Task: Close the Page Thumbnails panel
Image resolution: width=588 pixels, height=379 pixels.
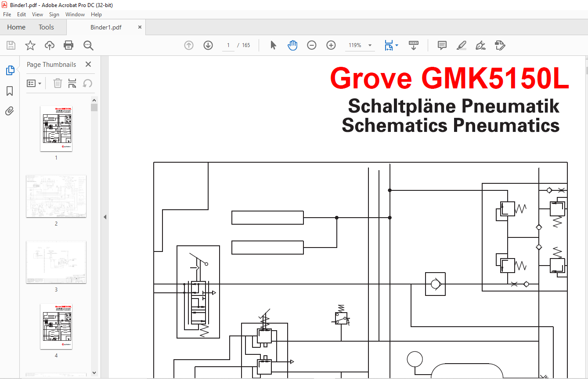Action: click(88, 64)
